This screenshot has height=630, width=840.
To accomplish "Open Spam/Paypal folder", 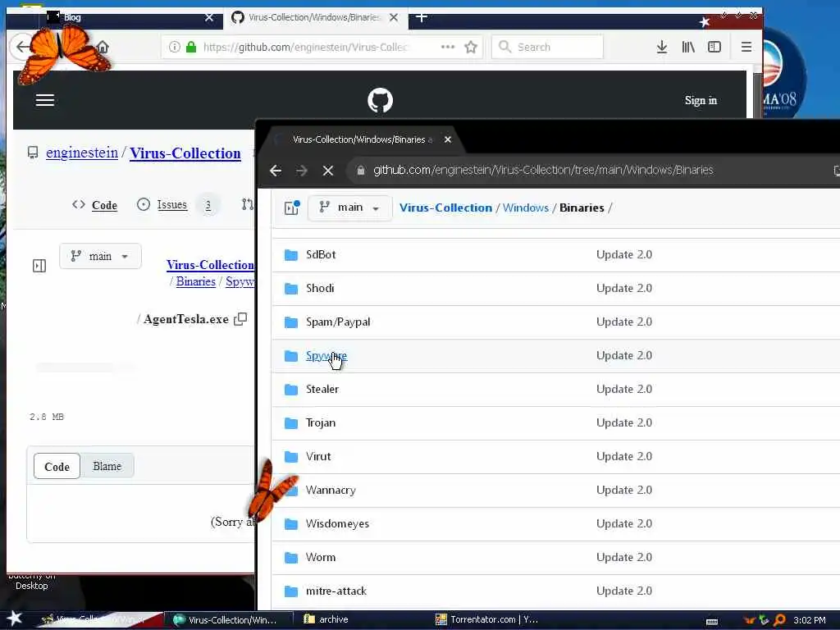I will click(338, 322).
